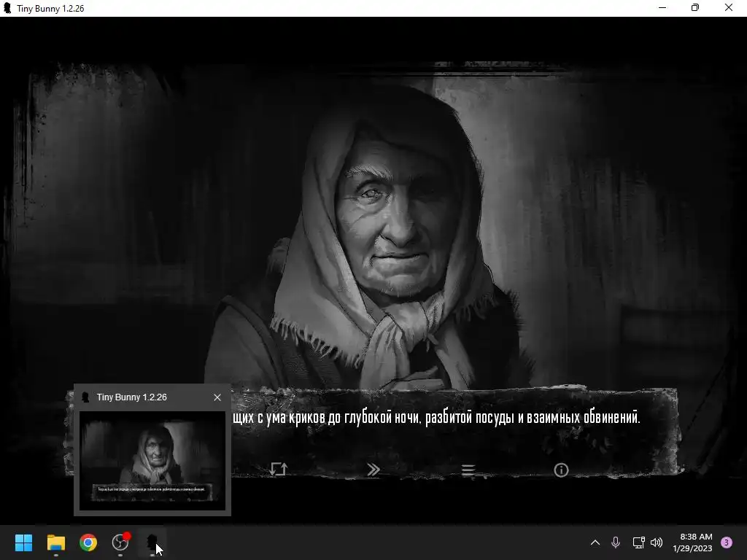The image size is (747, 560).
Task: Click the Tiny Bunny taskbar icon
Action: point(152,542)
